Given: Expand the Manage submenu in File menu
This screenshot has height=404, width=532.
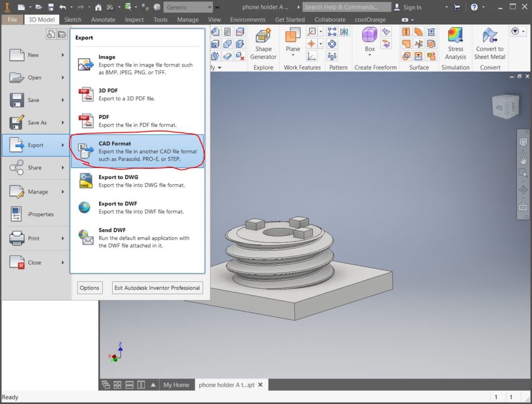Looking at the screenshot, I should point(36,192).
